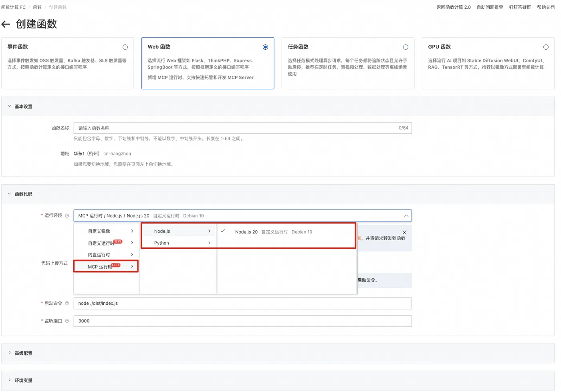Go to the 函数 breadcrumb
The width and height of the screenshot is (561, 392).
[37, 7]
